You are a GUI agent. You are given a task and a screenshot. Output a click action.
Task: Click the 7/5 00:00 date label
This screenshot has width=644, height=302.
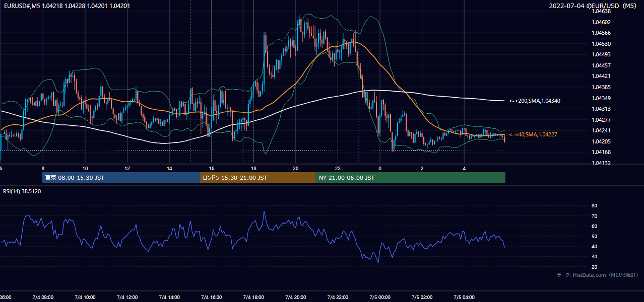[x=380, y=297]
